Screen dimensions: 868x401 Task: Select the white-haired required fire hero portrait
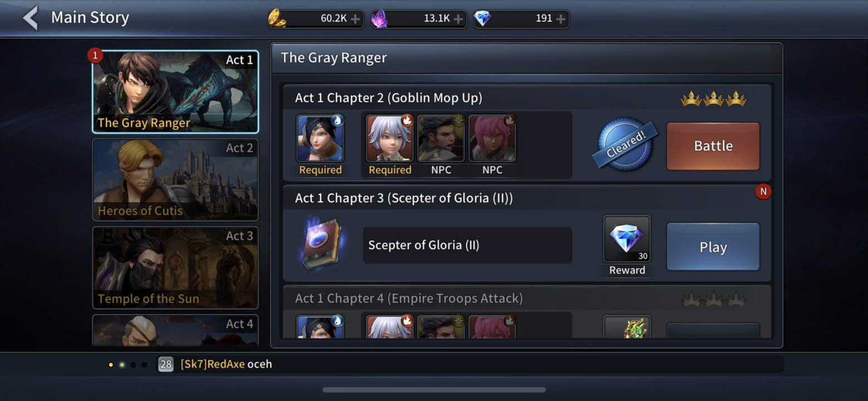[x=390, y=138]
